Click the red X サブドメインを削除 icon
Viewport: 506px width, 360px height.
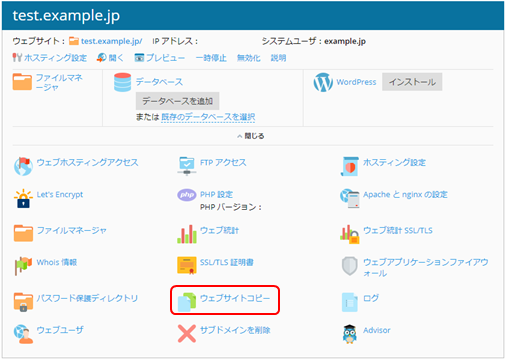(187, 334)
